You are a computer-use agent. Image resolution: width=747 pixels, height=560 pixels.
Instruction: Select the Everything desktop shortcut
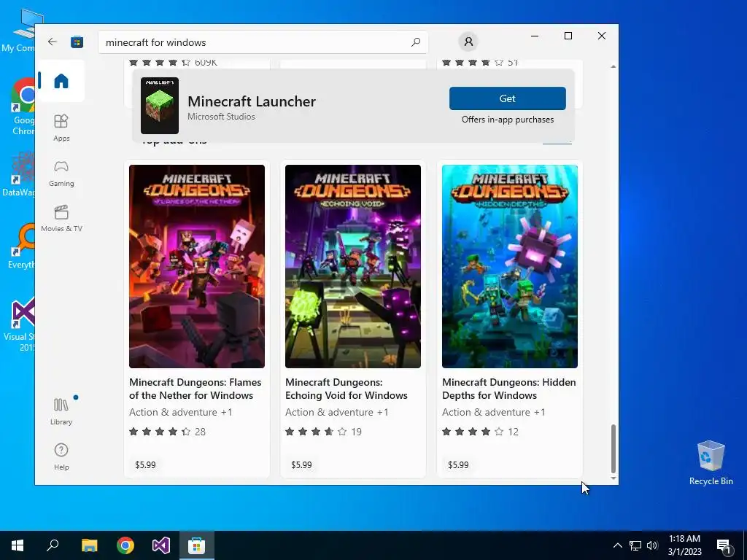click(22, 246)
